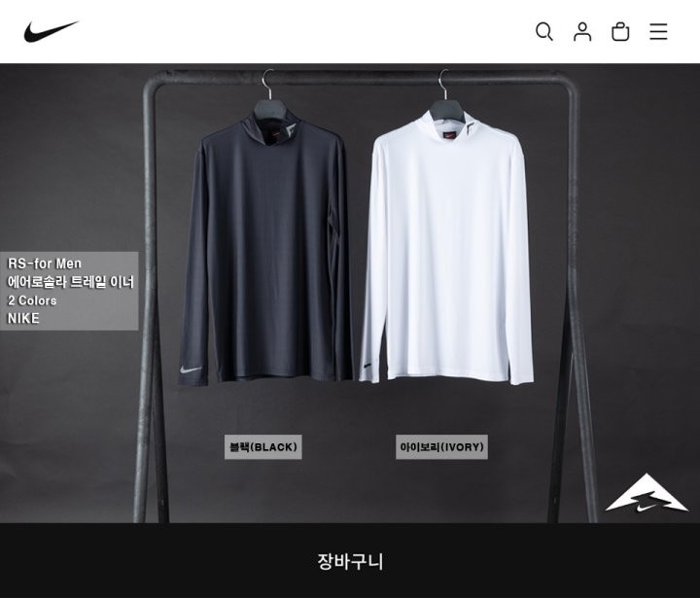Click the red neck label inside white shirt
This screenshot has width=700, height=598.
[x=449, y=135]
